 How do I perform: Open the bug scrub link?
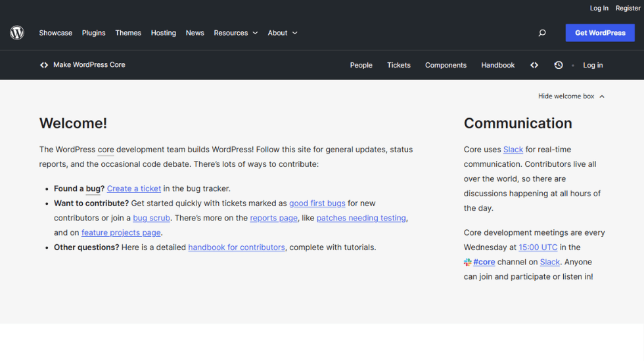click(151, 218)
